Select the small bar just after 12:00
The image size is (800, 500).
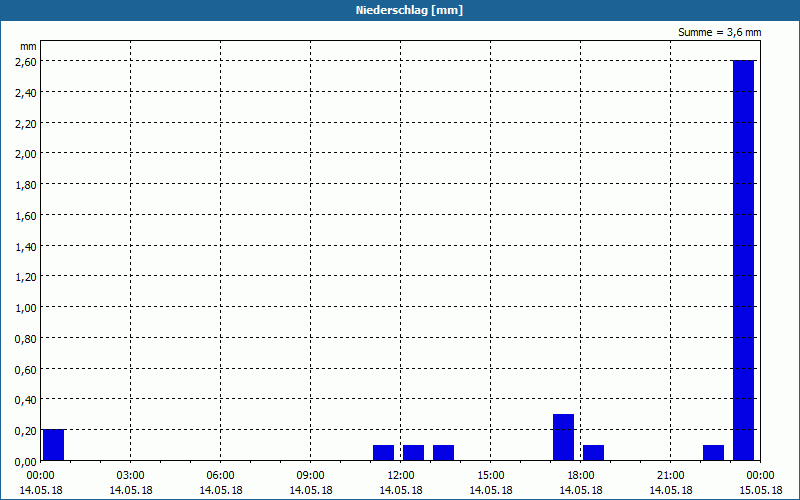[413, 453]
